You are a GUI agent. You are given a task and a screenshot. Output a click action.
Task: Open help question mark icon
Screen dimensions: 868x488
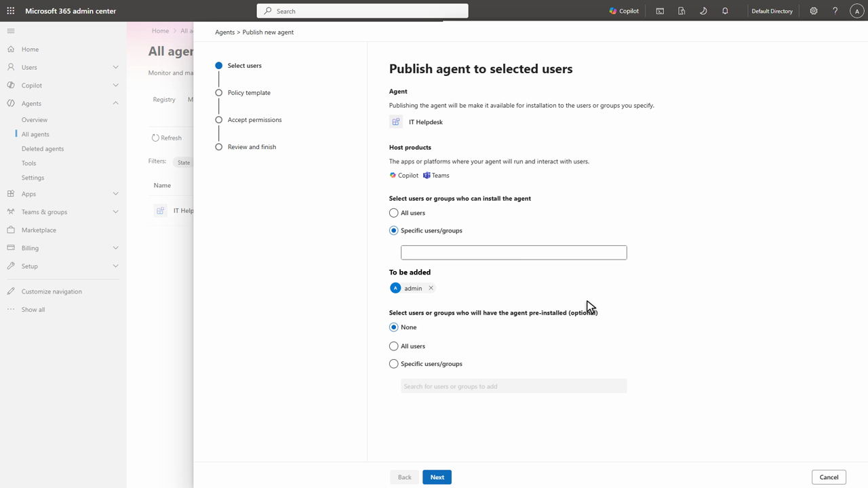[x=835, y=11]
